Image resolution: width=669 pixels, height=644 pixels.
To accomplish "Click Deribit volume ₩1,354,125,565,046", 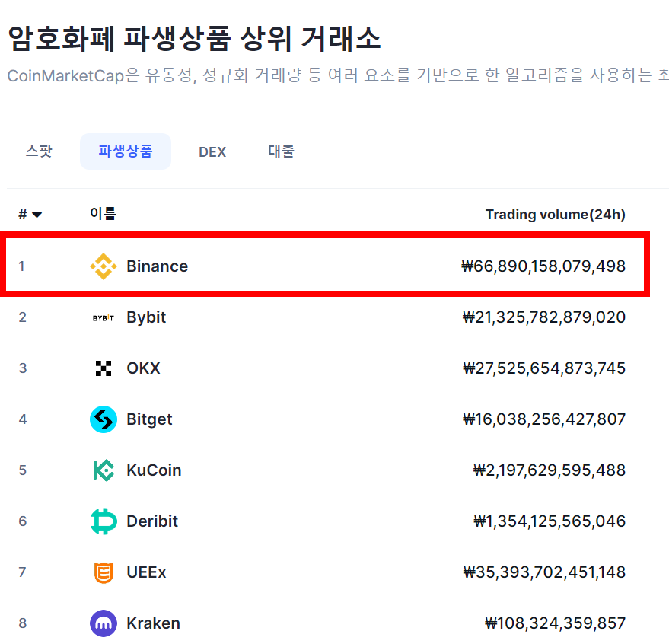I will (x=550, y=521).
